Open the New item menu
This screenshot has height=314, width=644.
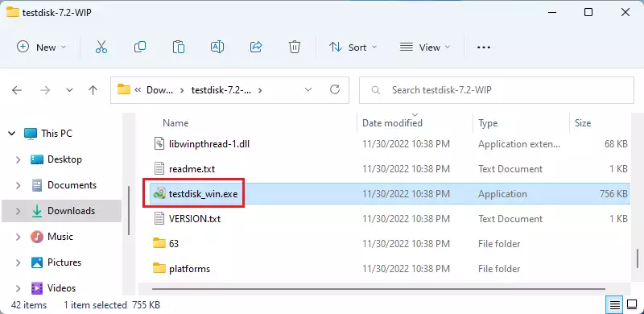pos(42,47)
